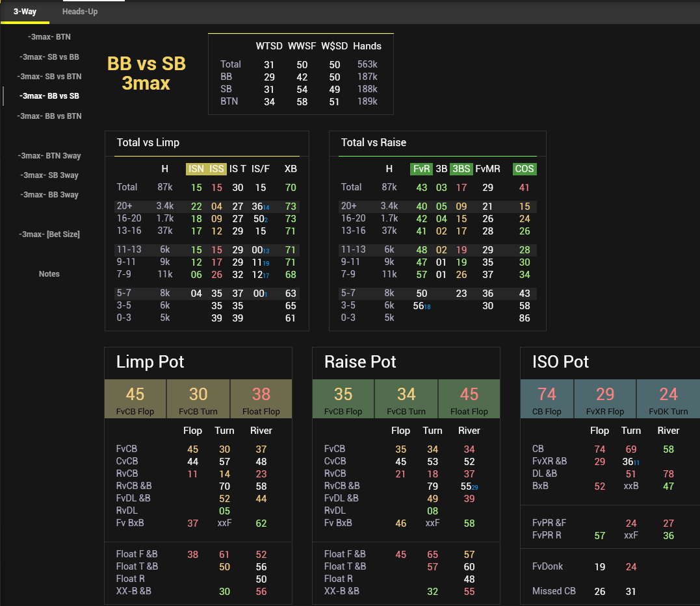Open the -3max- [Bet Size] page
Viewport: 700px width, 606px height.
pyautogui.click(x=49, y=234)
